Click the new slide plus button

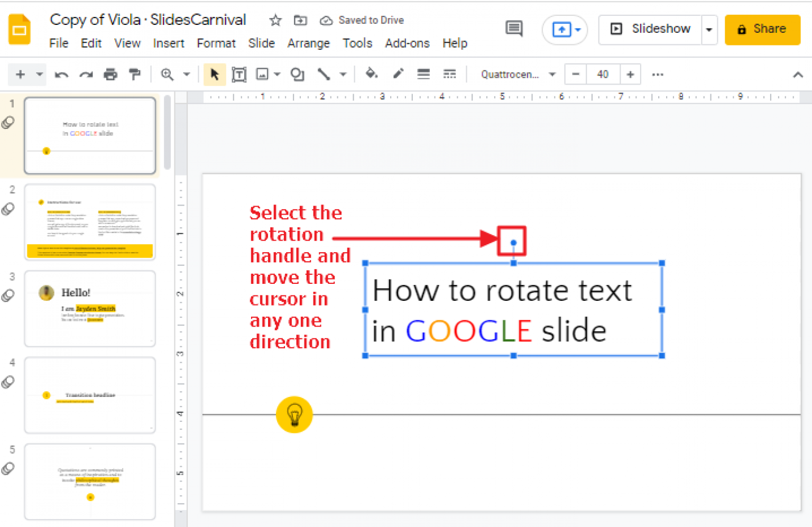[20, 75]
